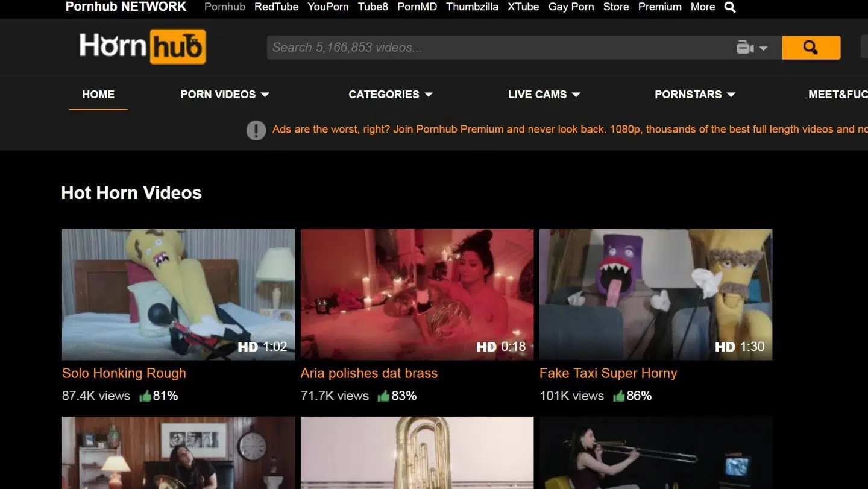
Task: Open the More menu in the network bar
Action: pyautogui.click(x=702, y=7)
